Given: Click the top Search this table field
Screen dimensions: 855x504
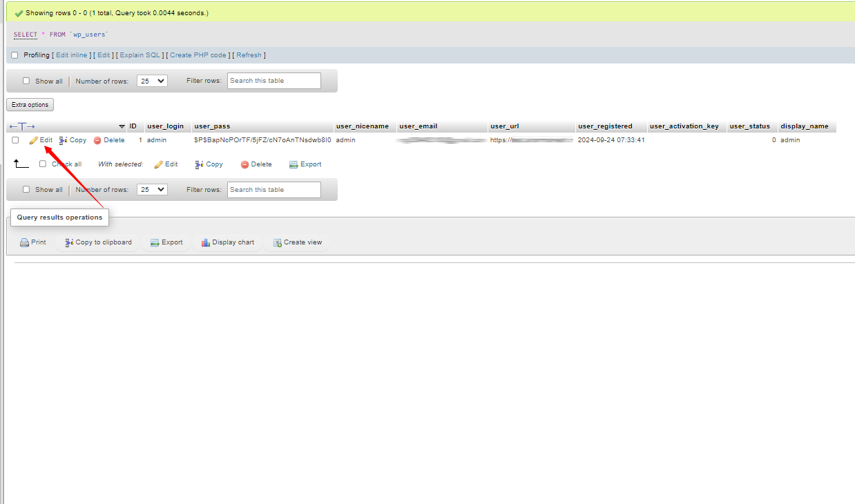Looking at the screenshot, I should [273, 81].
